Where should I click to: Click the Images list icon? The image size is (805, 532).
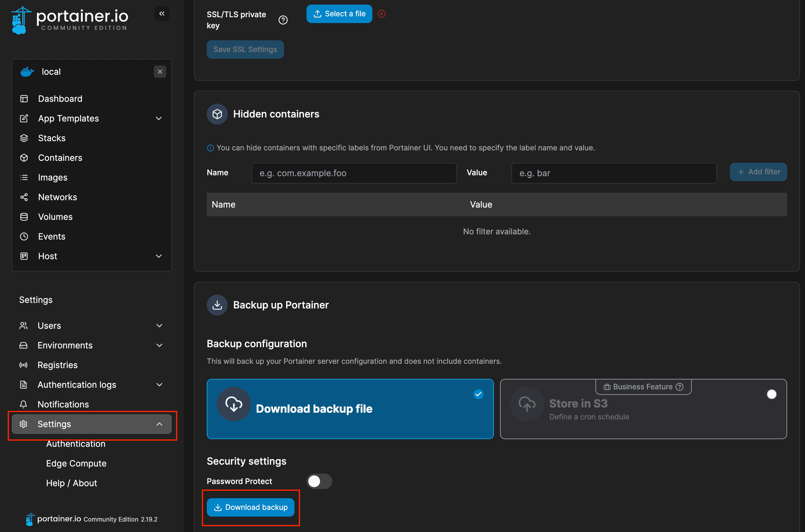point(24,177)
